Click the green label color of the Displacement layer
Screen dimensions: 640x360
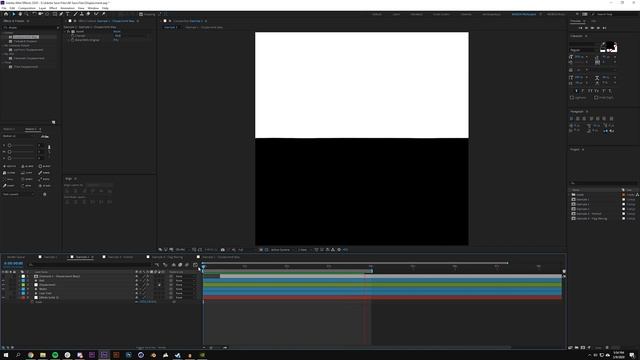23,285
